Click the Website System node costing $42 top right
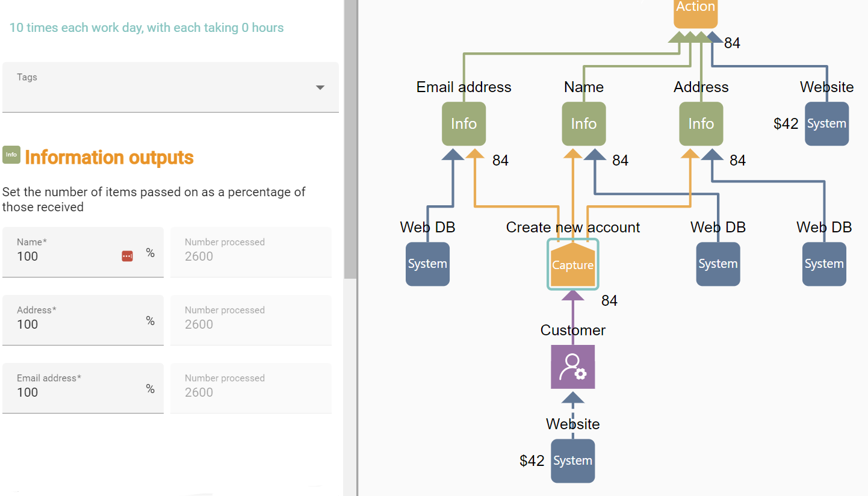Screen dimensions: 868x496 [x=826, y=124]
